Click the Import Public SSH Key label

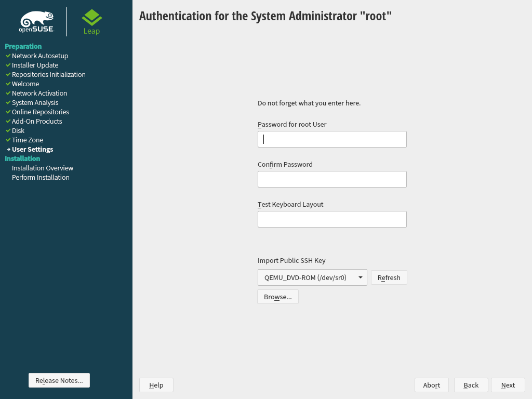[x=291, y=261]
